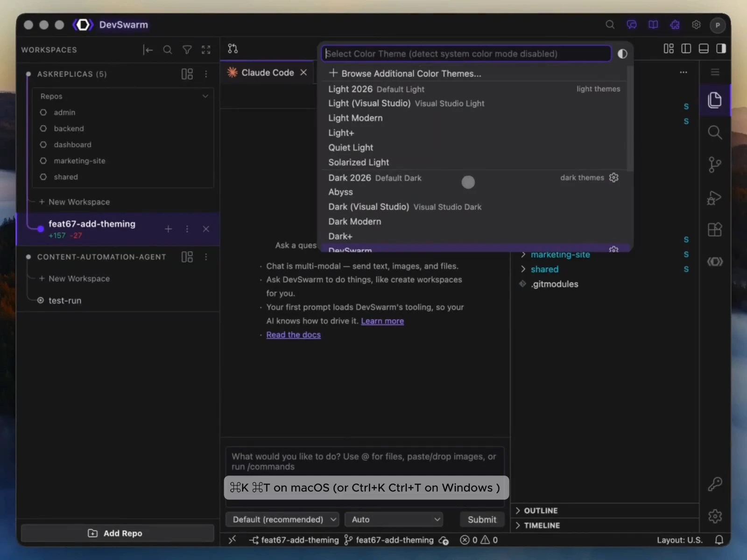747x560 pixels.
Task: Open the Auto dropdown
Action: tap(394, 519)
